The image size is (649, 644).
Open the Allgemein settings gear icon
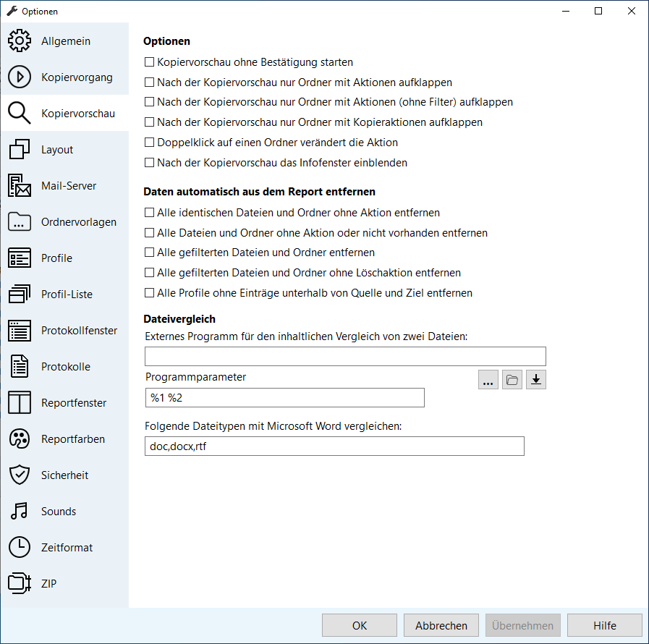click(x=20, y=41)
